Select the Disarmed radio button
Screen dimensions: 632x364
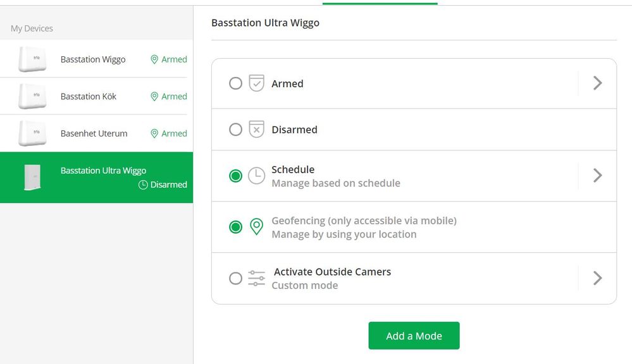(235, 130)
